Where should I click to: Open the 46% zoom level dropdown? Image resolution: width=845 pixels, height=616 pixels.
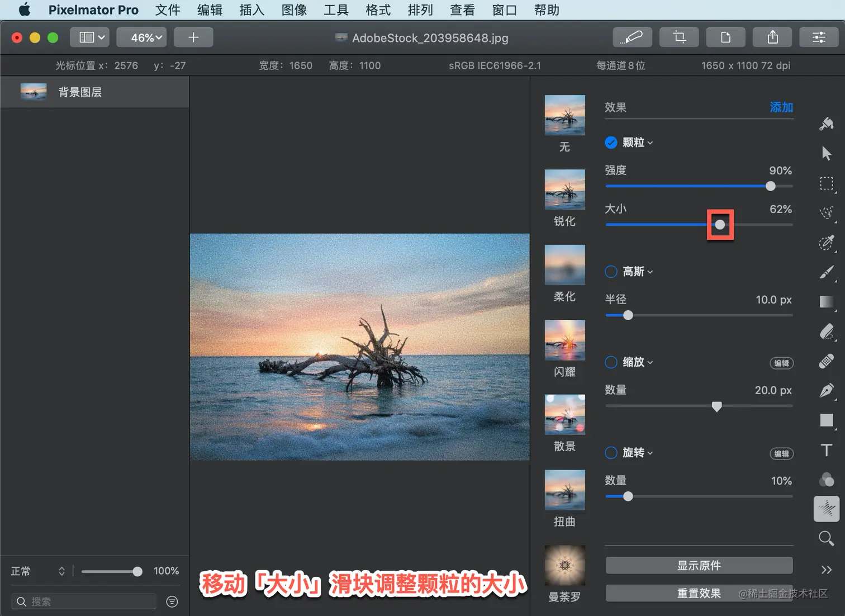[x=141, y=37]
